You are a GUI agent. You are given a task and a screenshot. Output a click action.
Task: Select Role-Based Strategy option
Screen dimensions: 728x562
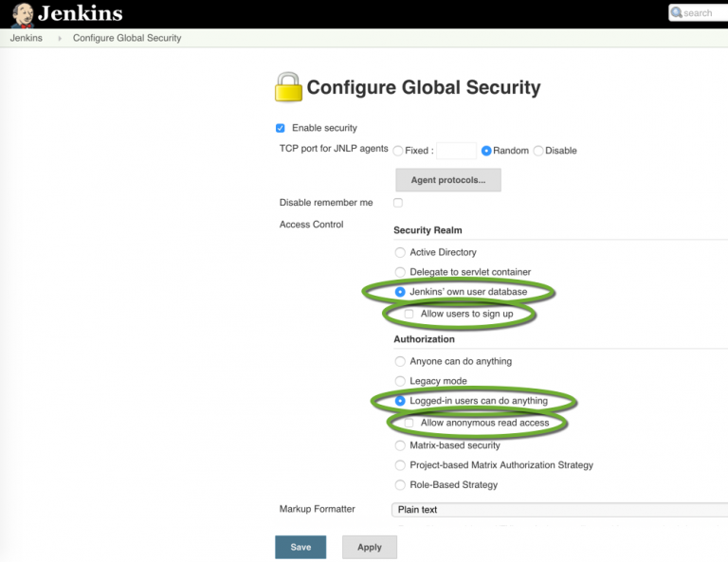coord(400,485)
